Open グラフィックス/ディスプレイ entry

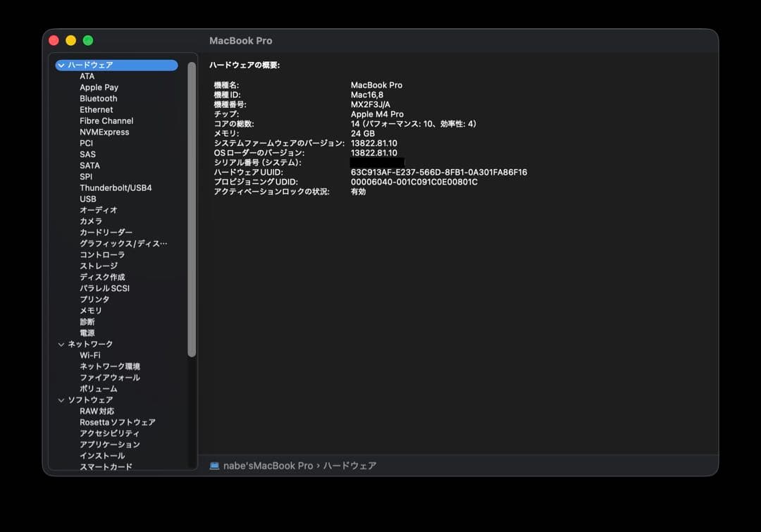[x=123, y=244]
